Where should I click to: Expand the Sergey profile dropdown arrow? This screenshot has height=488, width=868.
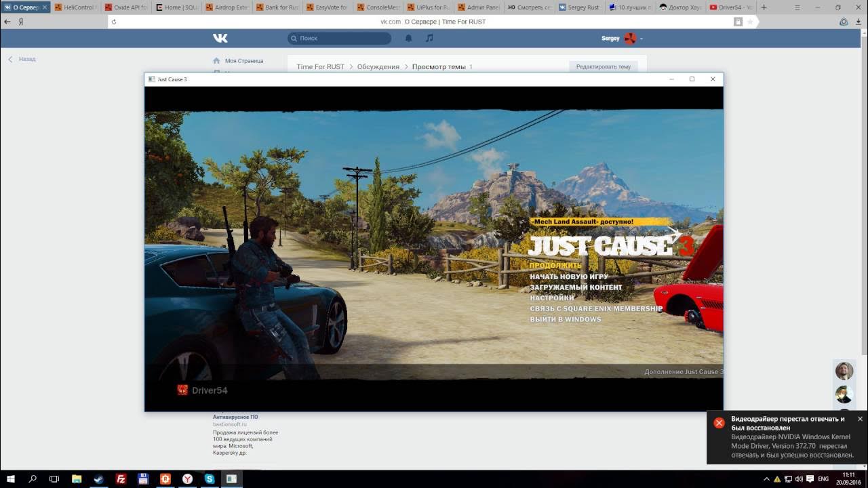(642, 39)
